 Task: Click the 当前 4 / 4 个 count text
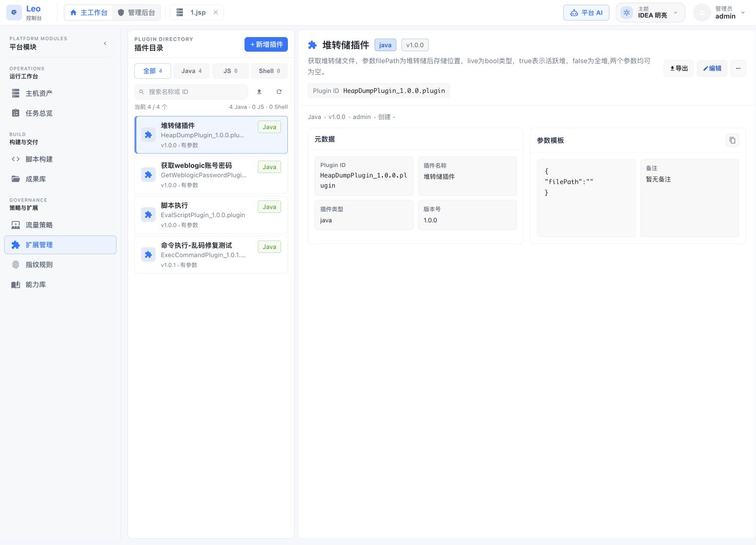click(151, 107)
